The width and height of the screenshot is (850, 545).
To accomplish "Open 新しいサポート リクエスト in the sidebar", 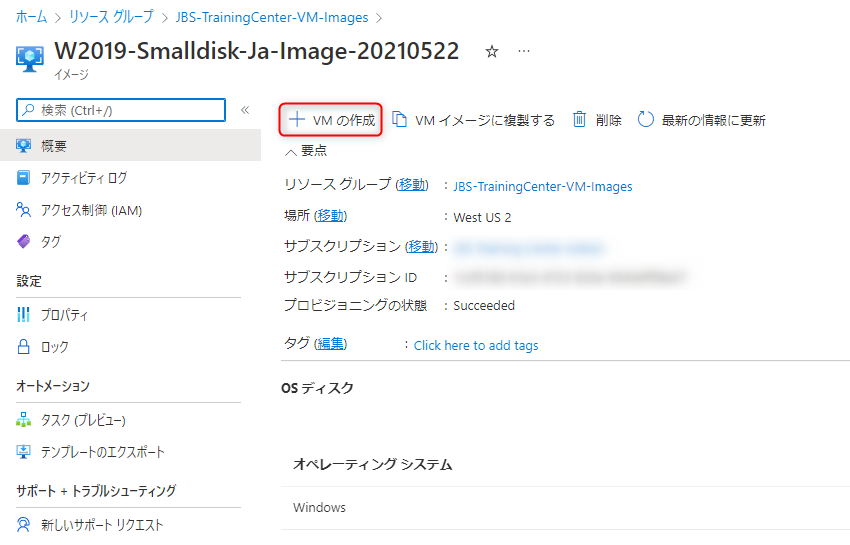I will 130,525.
